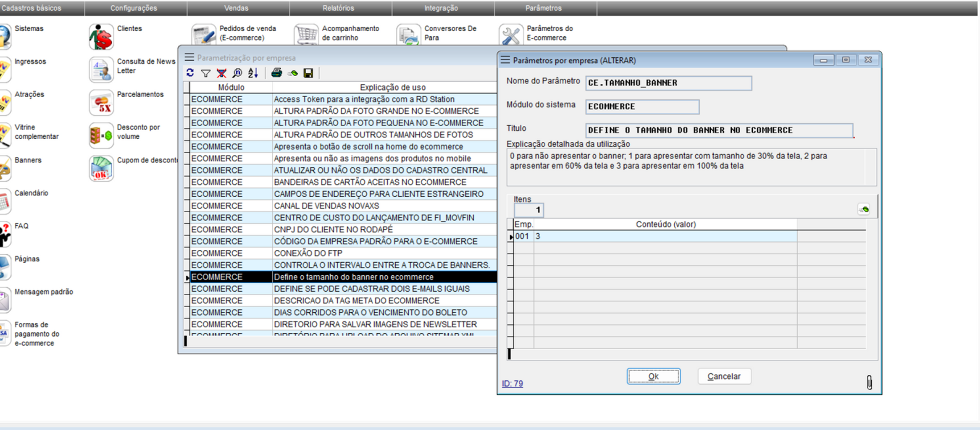Image resolution: width=980 pixels, height=430 pixels.
Task: Click the magnifier search icon
Action: [237, 73]
